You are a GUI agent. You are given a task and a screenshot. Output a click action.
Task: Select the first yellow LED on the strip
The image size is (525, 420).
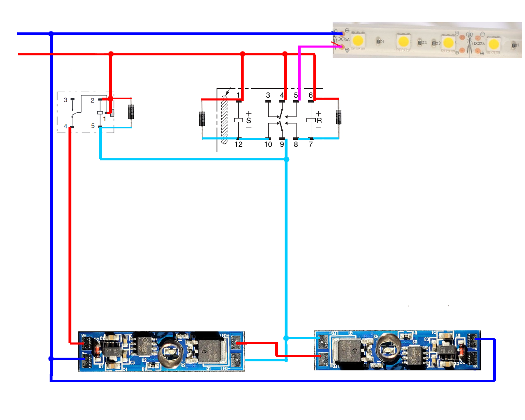(x=358, y=41)
